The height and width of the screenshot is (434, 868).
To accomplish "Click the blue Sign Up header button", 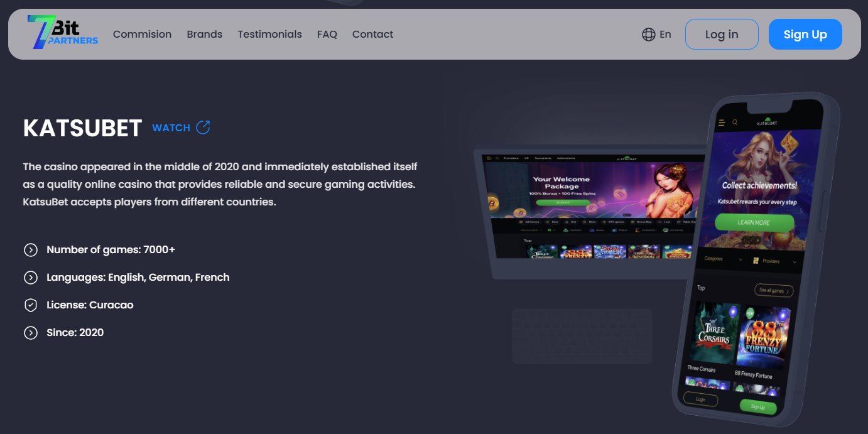I will pos(805,35).
